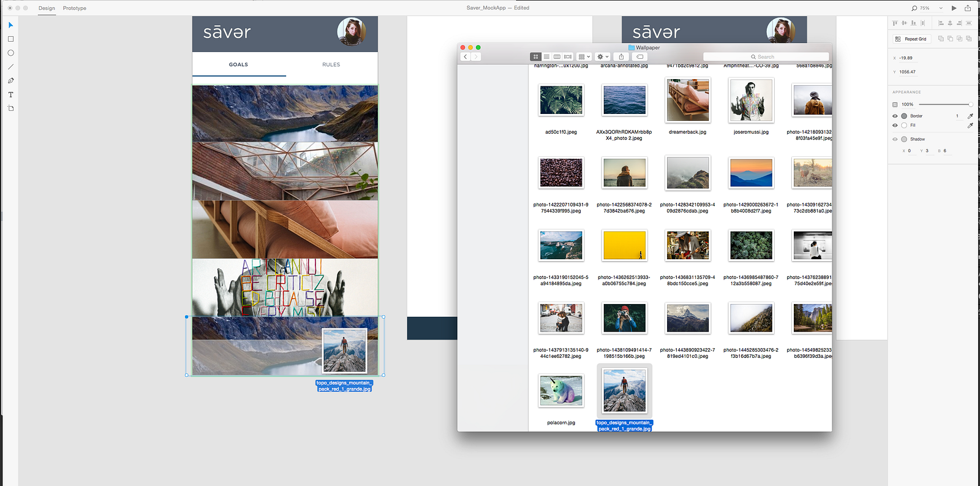The height and width of the screenshot is (486, 980).
Task: Align selection to left edge
Action: (x=941, y=23)
